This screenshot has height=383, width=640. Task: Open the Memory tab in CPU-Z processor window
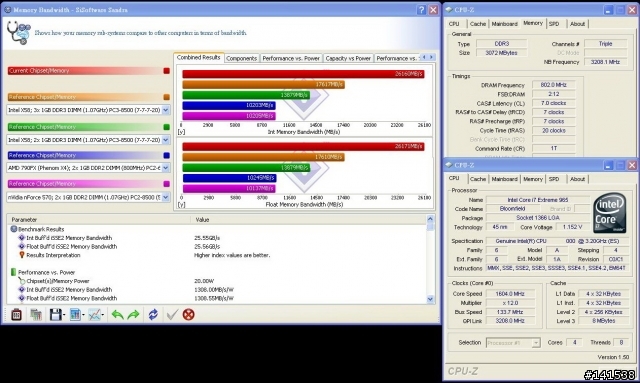tap(533, 179)
